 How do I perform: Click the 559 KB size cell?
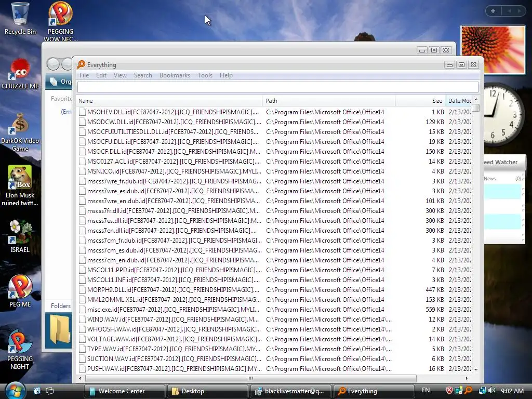[435, 310]
